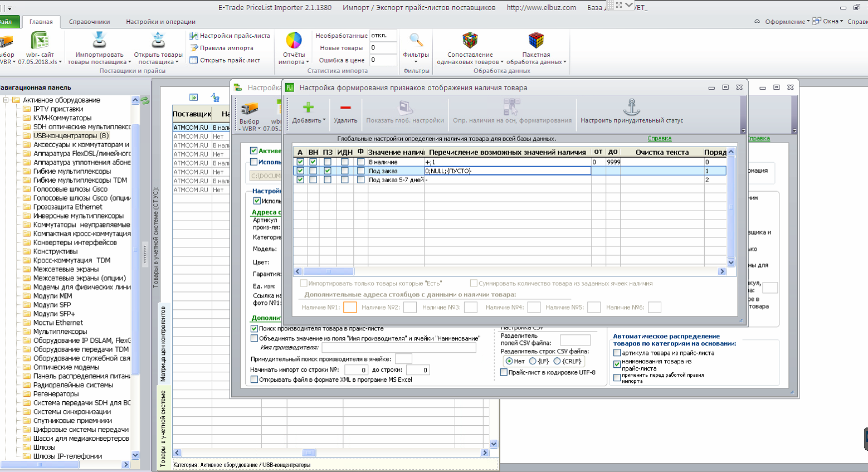The width and height of the screenshot is (868, 472).
Task: Check ИДН checkbox for row Под заказ 5-7 дней
Action: click(345, 180)
